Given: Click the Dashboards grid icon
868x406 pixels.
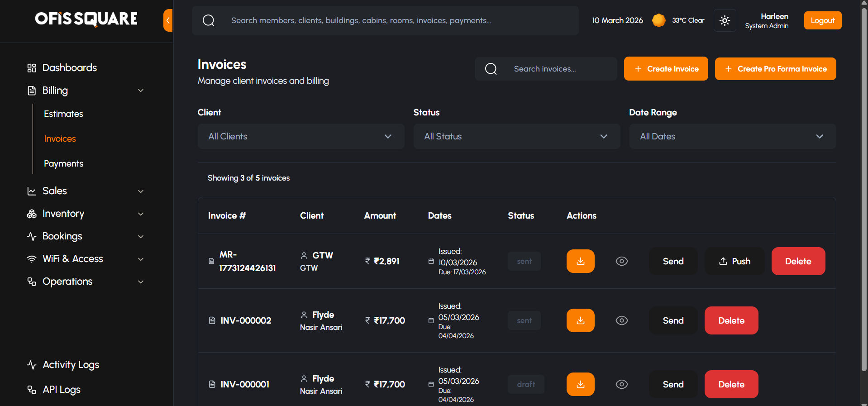Looking at the screenshot, I should (x=32, y=68).
